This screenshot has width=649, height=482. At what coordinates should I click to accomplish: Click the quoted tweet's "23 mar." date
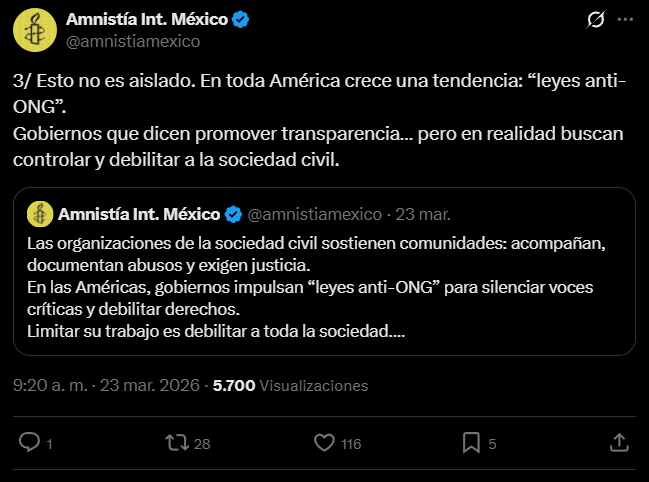[423, 214]
